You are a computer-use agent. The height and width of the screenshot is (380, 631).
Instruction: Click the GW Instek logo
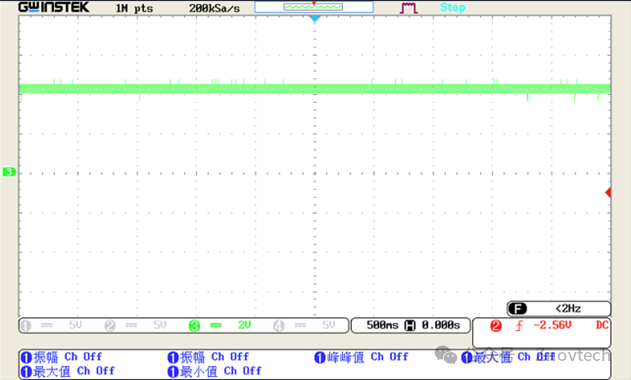pos(54,7)
